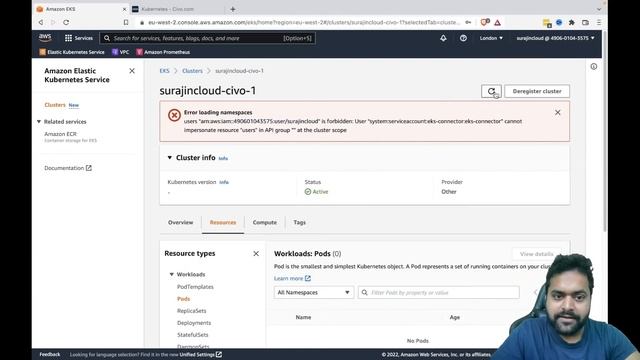Select ReplicaSets resource type
The image size is (640, 360).
(x=191, y=311)
